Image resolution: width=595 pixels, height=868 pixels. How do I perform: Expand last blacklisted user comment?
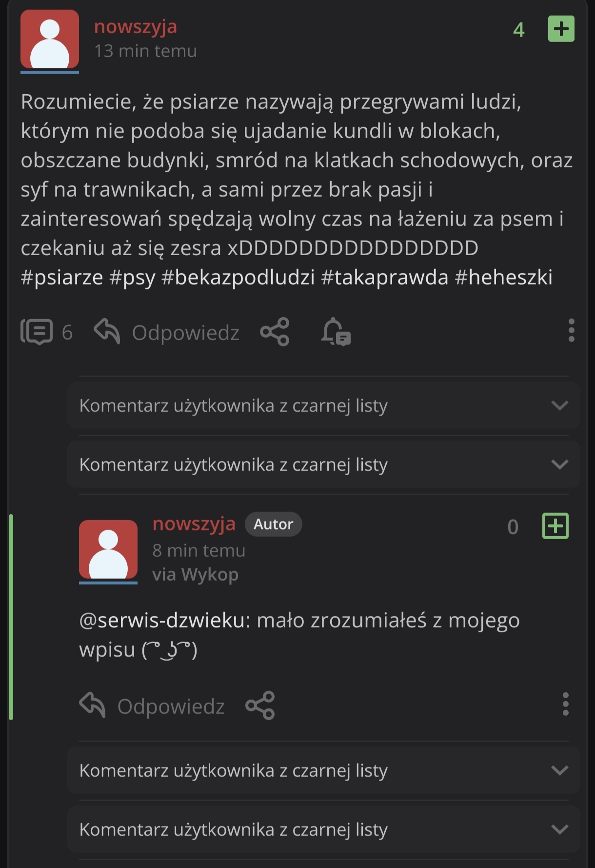(x=559, y=829)
